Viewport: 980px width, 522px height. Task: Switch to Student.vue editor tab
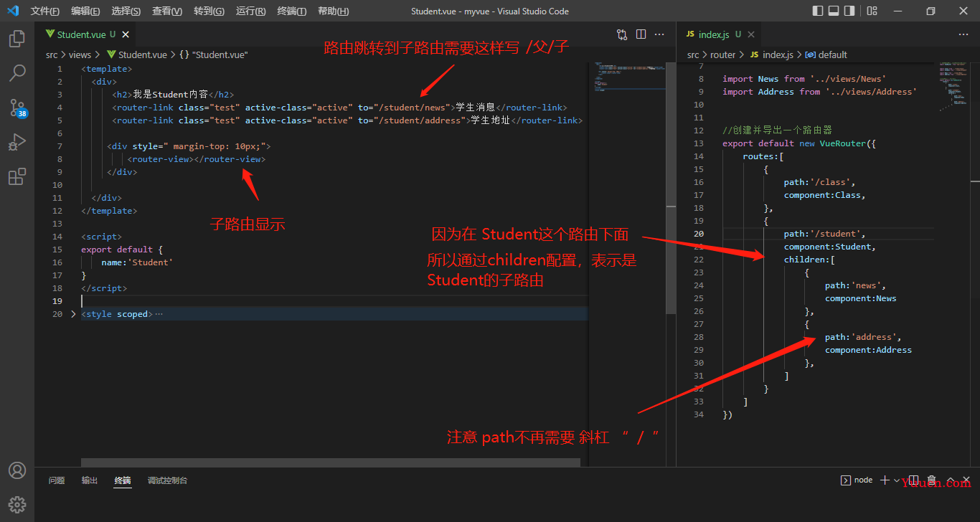point(85,34)
